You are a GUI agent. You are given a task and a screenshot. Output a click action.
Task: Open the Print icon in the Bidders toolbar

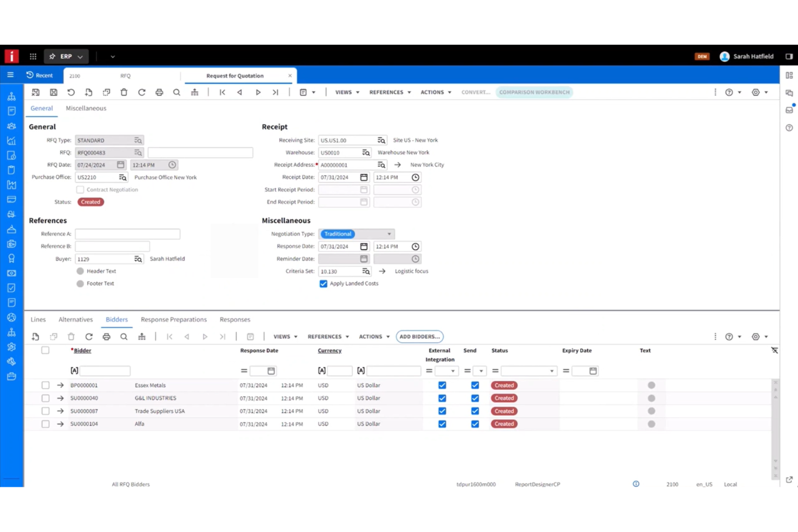106,336
